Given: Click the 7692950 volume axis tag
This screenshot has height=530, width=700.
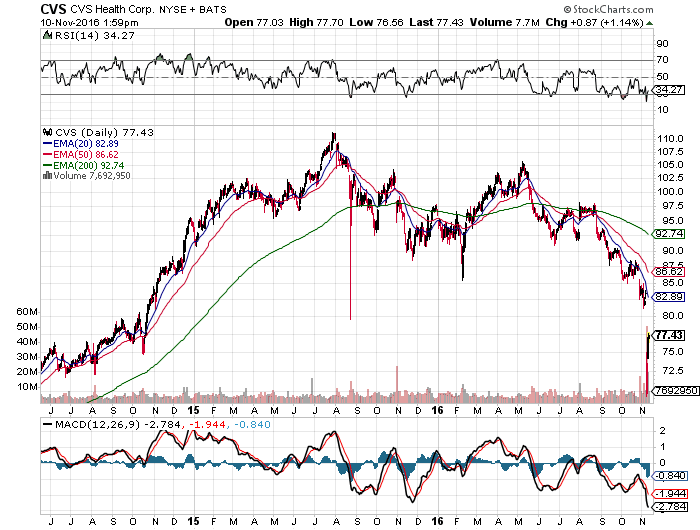Looking at the screenshot, I should 675,391.
